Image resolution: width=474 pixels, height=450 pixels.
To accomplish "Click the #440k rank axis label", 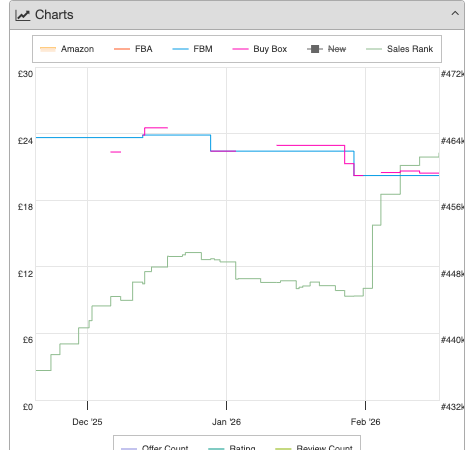I will click(452, 340).
